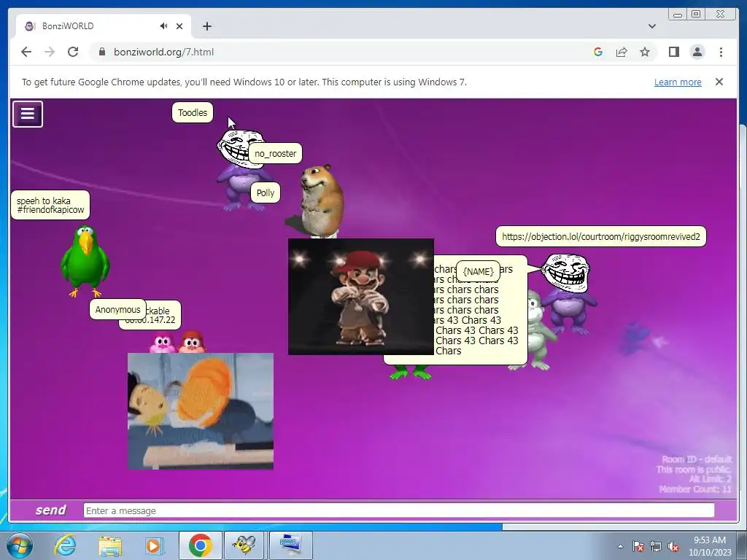Open the BonziWORLD hamburger menu
The image size is (747, 560).
28,114
